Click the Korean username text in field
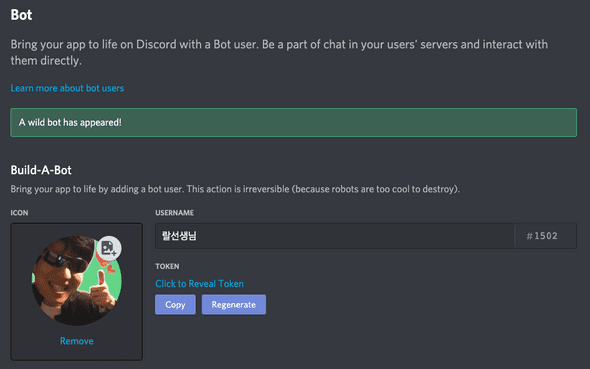The image size is (590, 369). click(179, 236)
